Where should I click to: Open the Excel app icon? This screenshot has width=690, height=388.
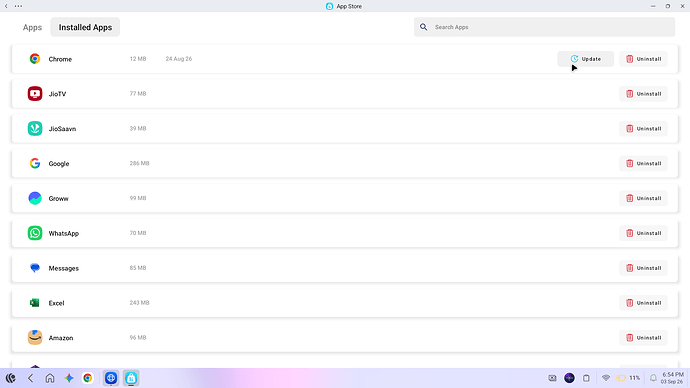(x=35, y=303)
